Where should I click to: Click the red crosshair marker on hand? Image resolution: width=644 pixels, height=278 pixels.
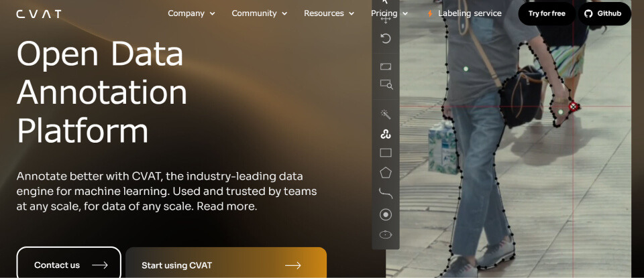pyautogui.click(x=573, y=107)
